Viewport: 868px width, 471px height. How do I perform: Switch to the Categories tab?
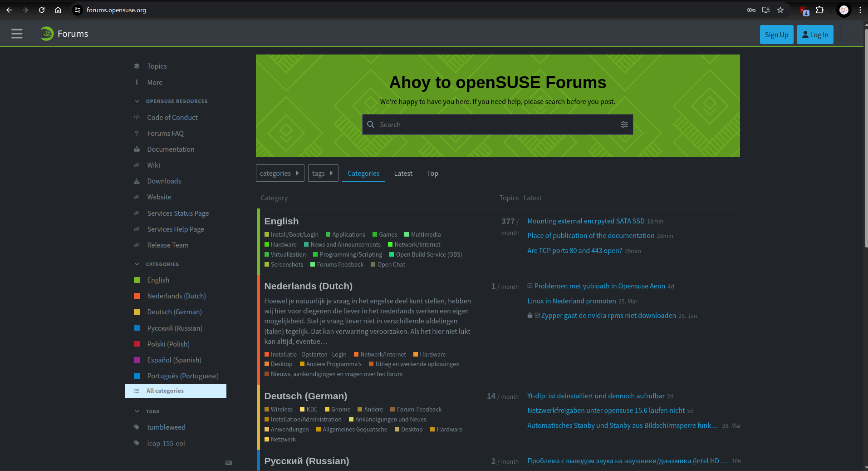point(363,173)
